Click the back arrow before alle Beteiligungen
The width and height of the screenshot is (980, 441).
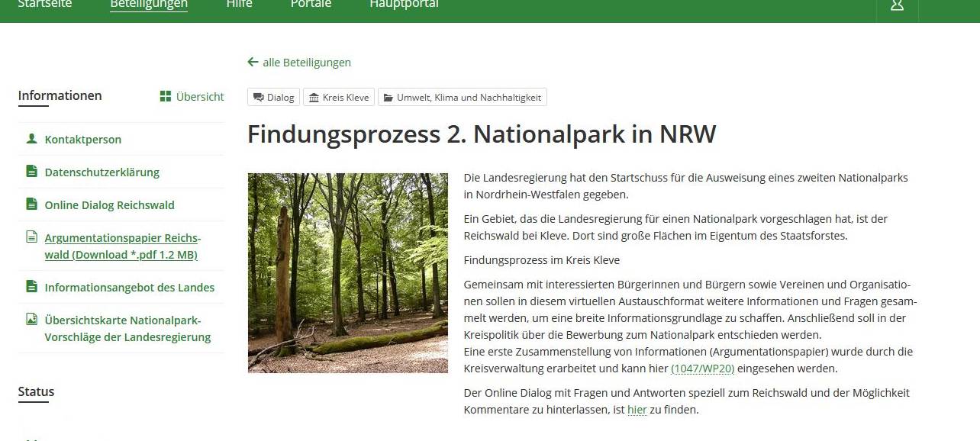(251, 62)
